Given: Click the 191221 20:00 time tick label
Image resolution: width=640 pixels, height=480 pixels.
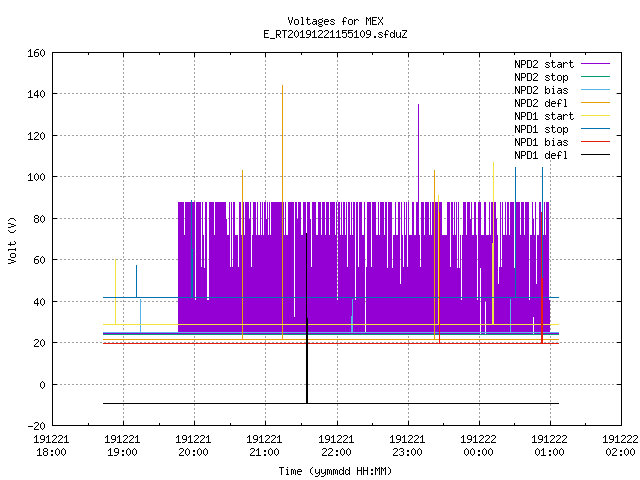Looking at the screenshot, I should [x=193, y=446].
